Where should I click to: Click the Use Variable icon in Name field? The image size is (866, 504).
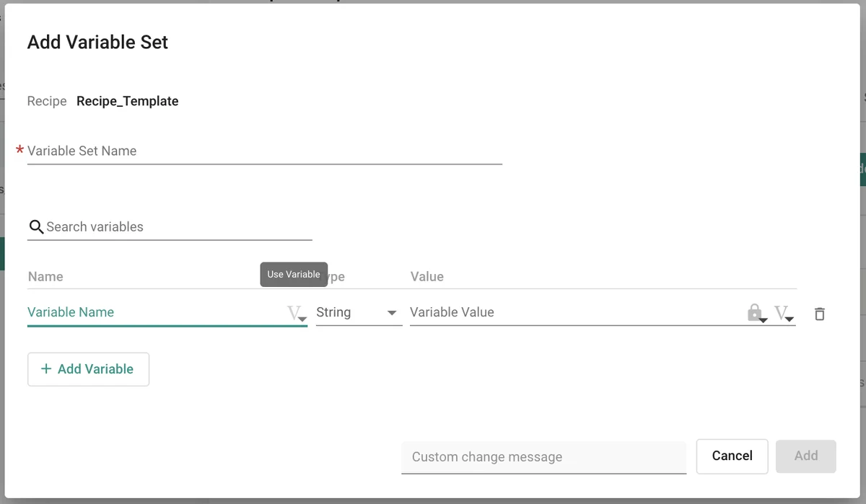[296, 313]
